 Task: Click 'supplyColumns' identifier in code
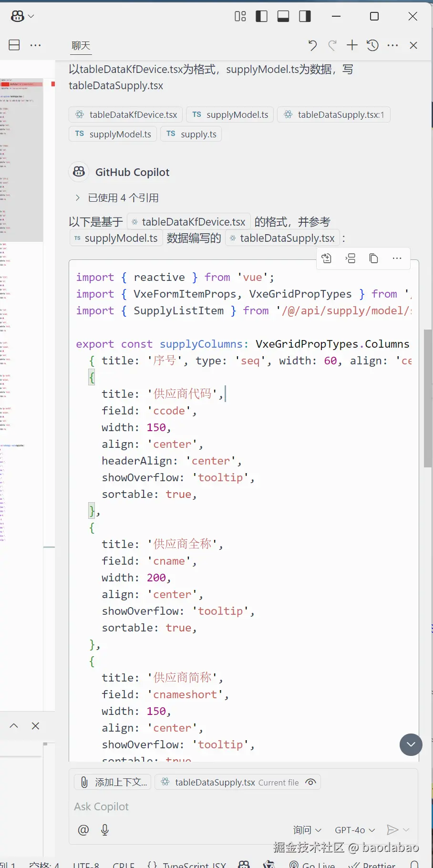coord(201,344)
